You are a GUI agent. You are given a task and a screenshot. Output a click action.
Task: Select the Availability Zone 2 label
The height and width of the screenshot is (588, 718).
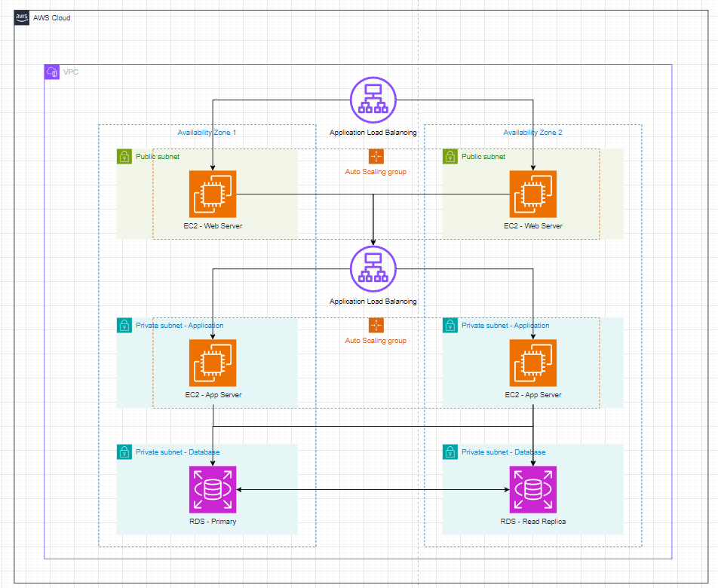pyautogui.click(x=533, y=133)
